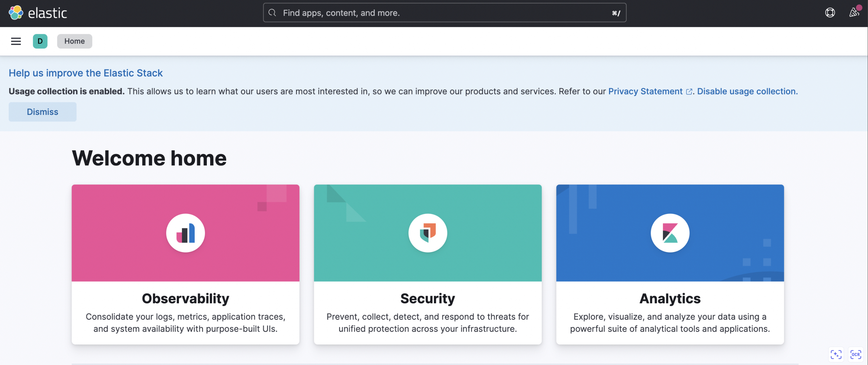Viewport: 868px width, 365px height.
Task: Click the search magnifier icon
Action: pos(272,13)
